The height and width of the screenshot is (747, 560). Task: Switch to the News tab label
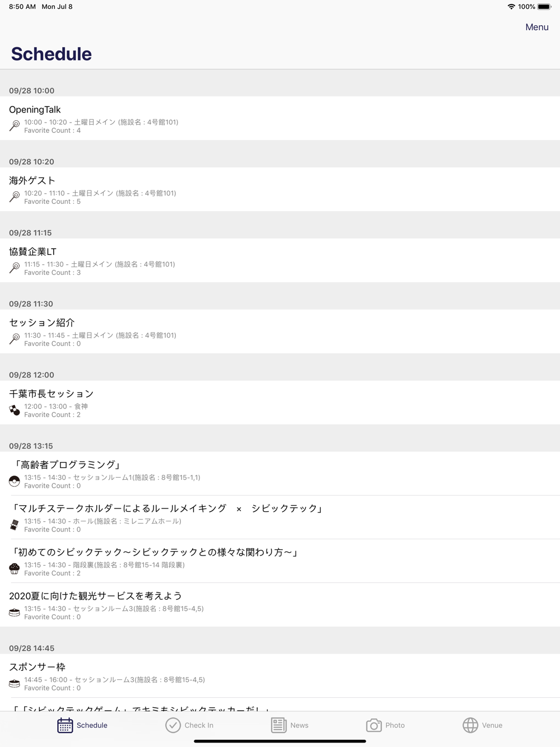299,725
